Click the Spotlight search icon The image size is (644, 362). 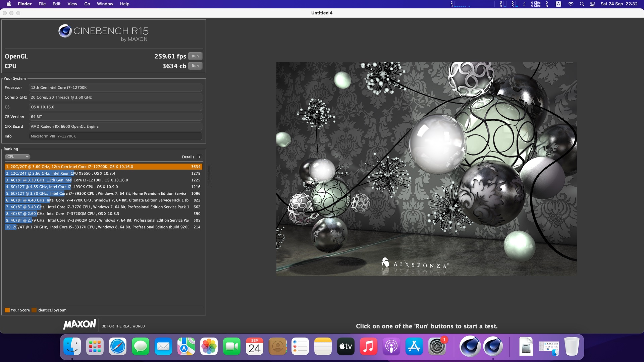click(582, 4)
